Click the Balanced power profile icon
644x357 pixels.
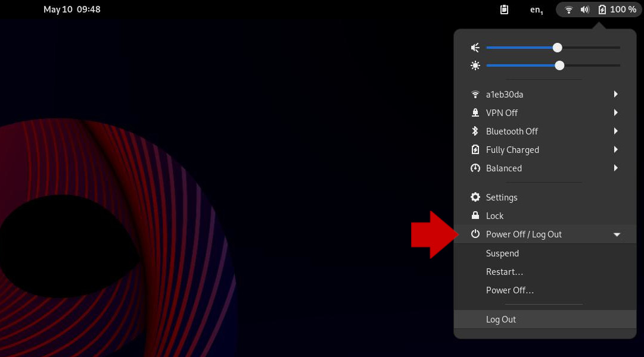click(475, 168)
